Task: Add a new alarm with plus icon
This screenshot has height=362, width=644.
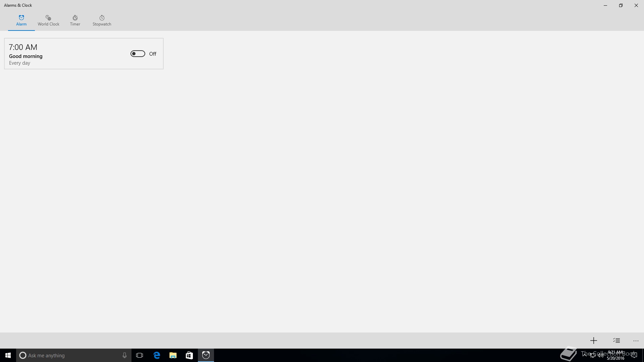Action: [x=593, y=341]
